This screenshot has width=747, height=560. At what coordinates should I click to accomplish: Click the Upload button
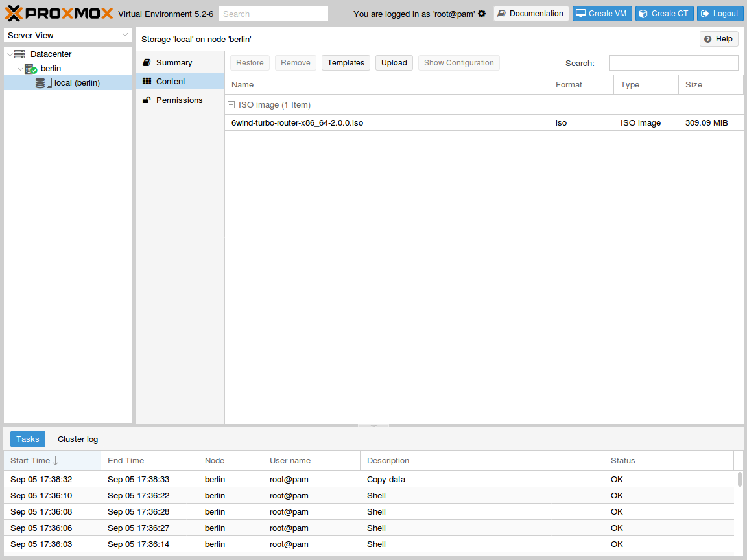point(394,63)
